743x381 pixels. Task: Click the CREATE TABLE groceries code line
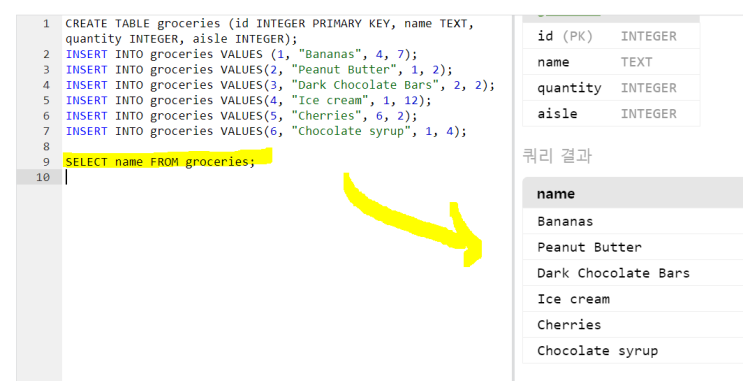[269, 24]
